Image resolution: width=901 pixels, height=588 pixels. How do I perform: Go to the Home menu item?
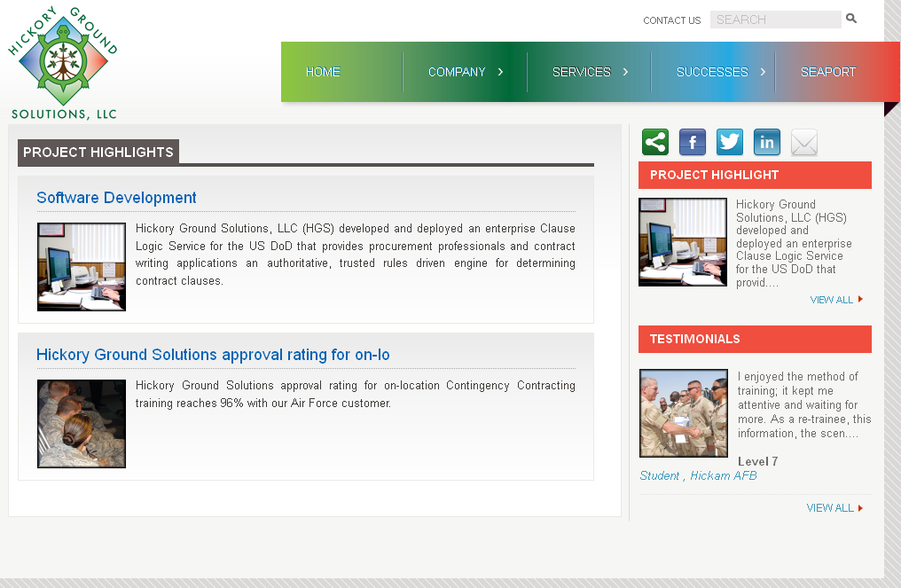point(323,72)
